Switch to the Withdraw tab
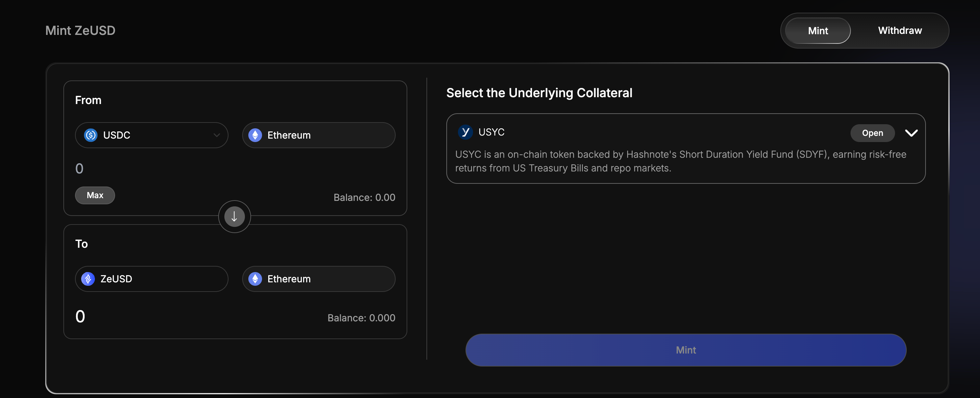The width and height of the screenshot is (980, 398). [900, 31]
